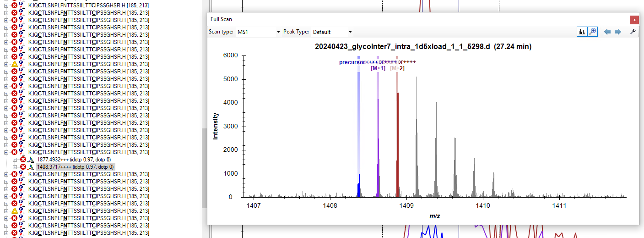The width and height of the screenshot is (644, 238).
Task: Click the lower yellow warning triangle icon
Action: coord(14,211)
